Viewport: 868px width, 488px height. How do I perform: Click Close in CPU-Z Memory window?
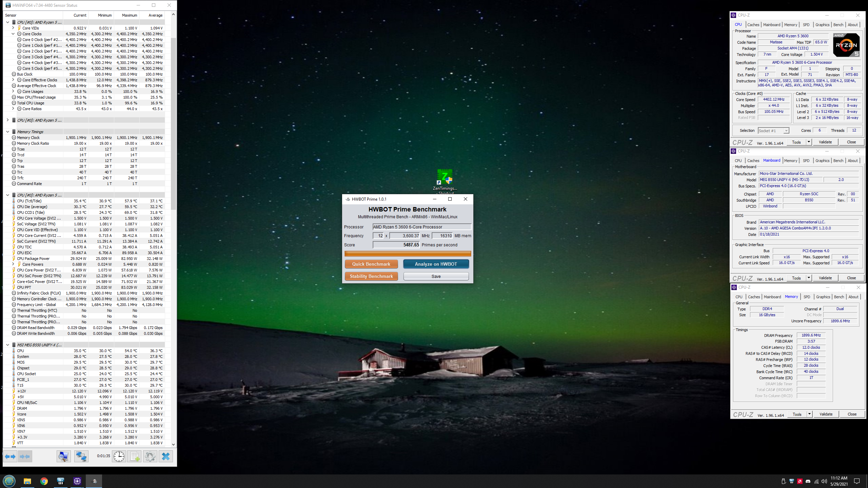852,414
